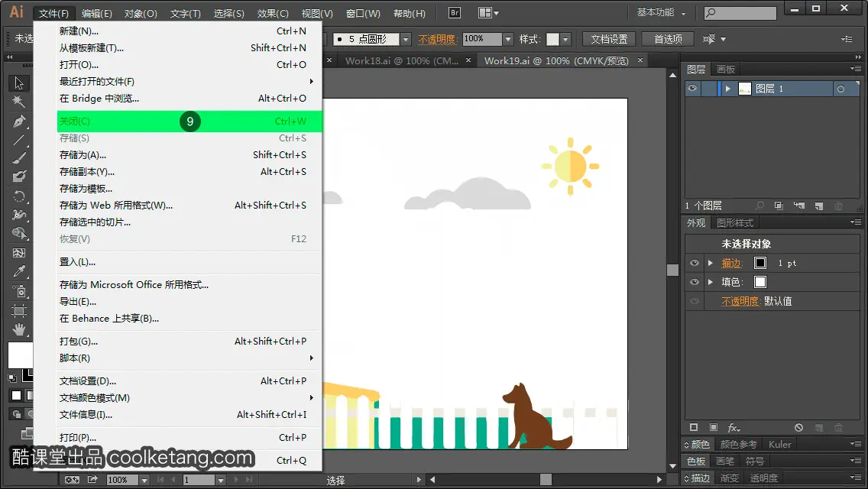This screenshot has height=489, width=868.
Task: Choose 存储为(A)... from File menu
Action: click(189, 155)
